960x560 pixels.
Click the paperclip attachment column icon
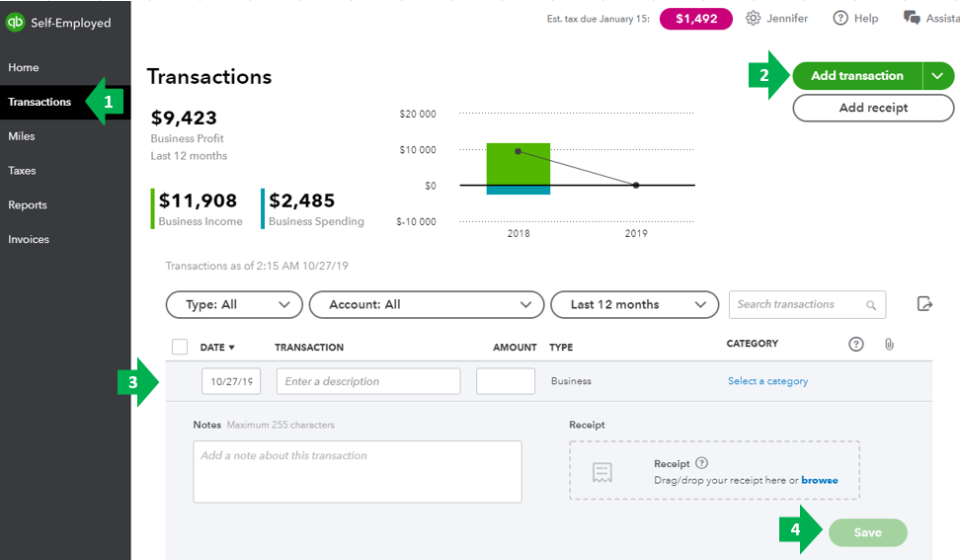pos(889,345)
